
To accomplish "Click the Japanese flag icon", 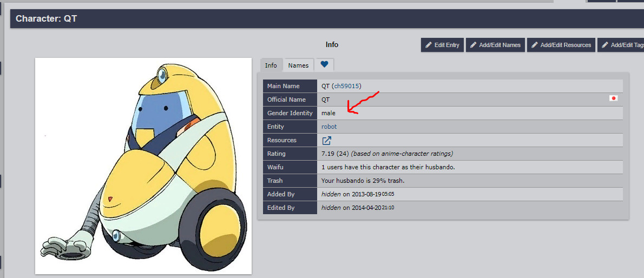I will pos(613,98).
